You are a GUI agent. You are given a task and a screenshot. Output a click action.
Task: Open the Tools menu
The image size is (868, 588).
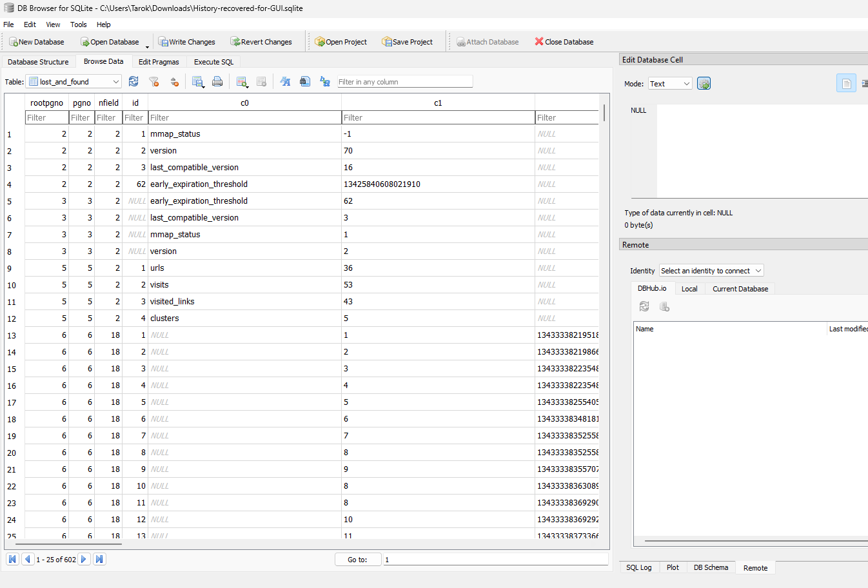[79, 24]
